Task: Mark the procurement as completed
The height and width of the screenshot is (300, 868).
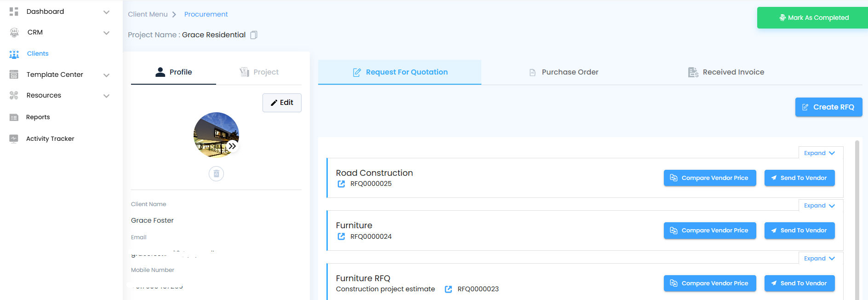Action: point(813,18)
